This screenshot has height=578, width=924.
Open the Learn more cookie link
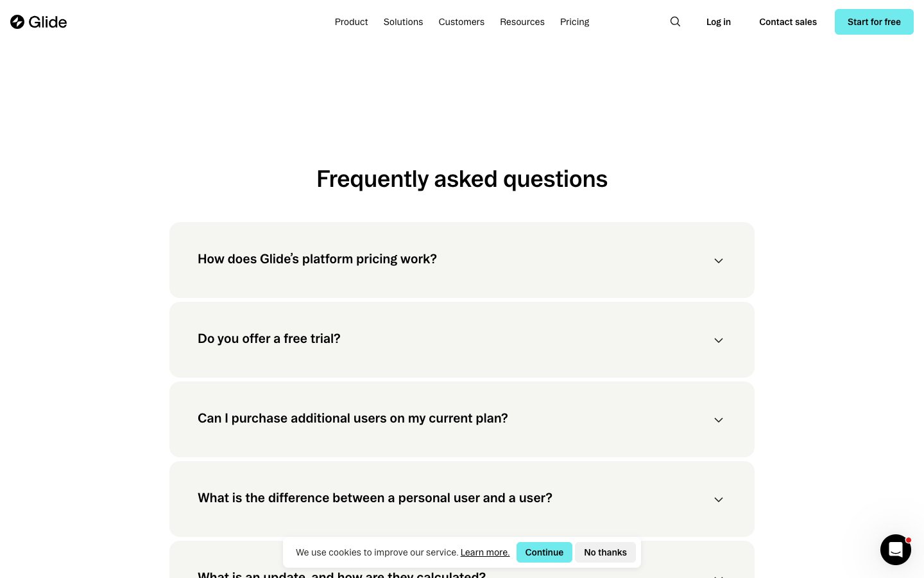pos(485,552)
